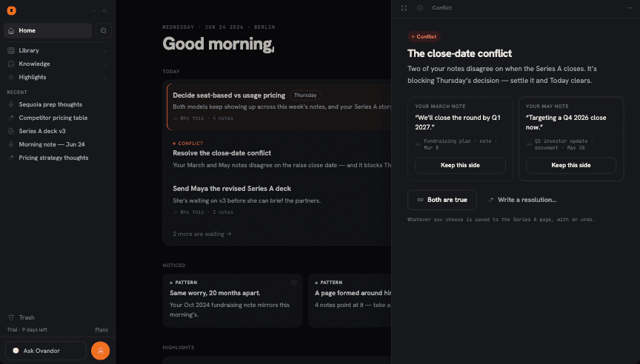Collapse the sidebar with double-chevron icon
This screenshot has height=364, width=640.
point(104,10)
